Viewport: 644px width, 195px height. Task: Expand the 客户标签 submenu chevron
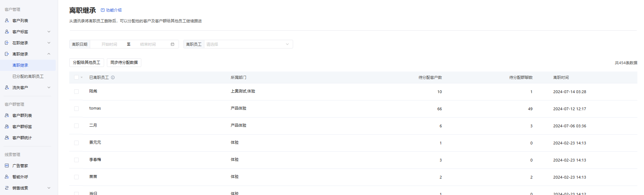49,32
